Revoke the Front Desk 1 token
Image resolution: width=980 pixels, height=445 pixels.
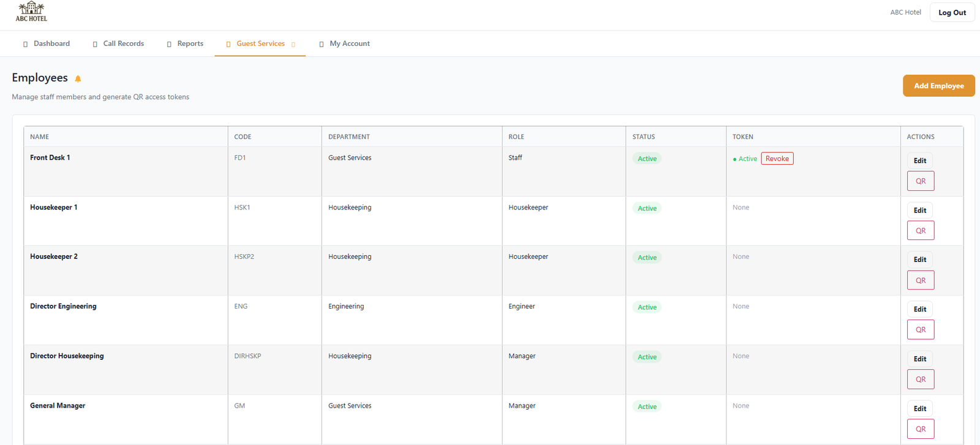(x=777, y=159)
